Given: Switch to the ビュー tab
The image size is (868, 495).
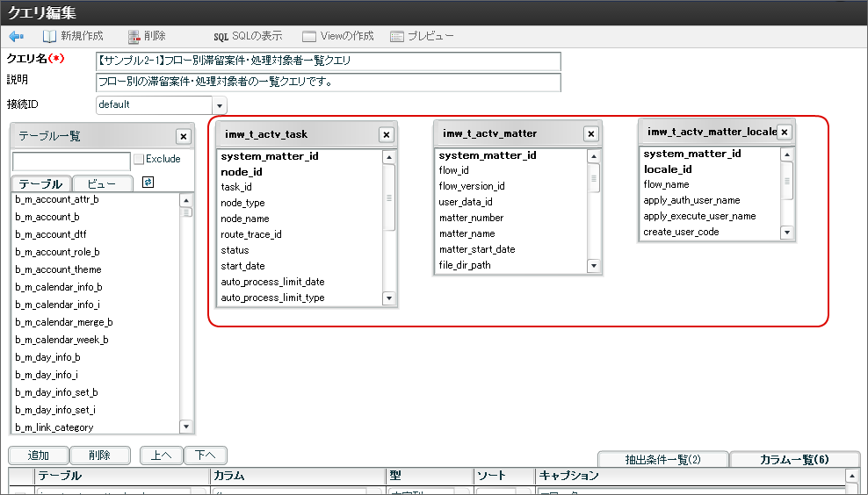Looking at the screenshot, I should pyautogui.click(x=102, y=183).
